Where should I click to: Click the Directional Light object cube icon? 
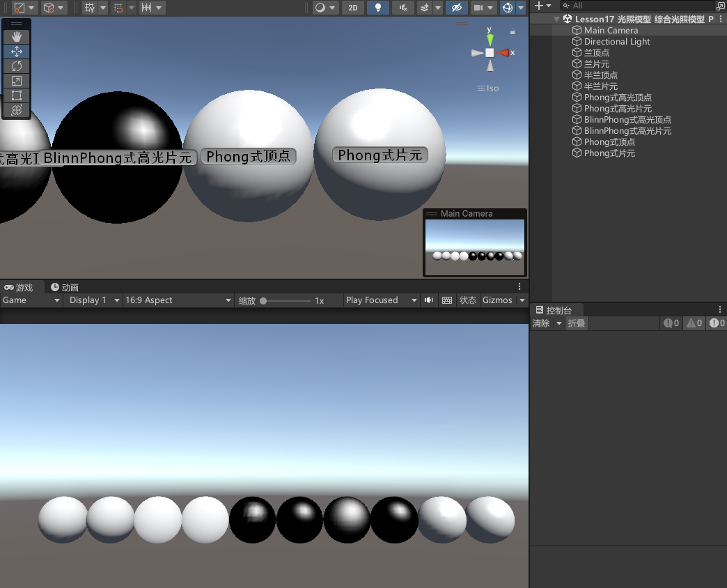577,42
